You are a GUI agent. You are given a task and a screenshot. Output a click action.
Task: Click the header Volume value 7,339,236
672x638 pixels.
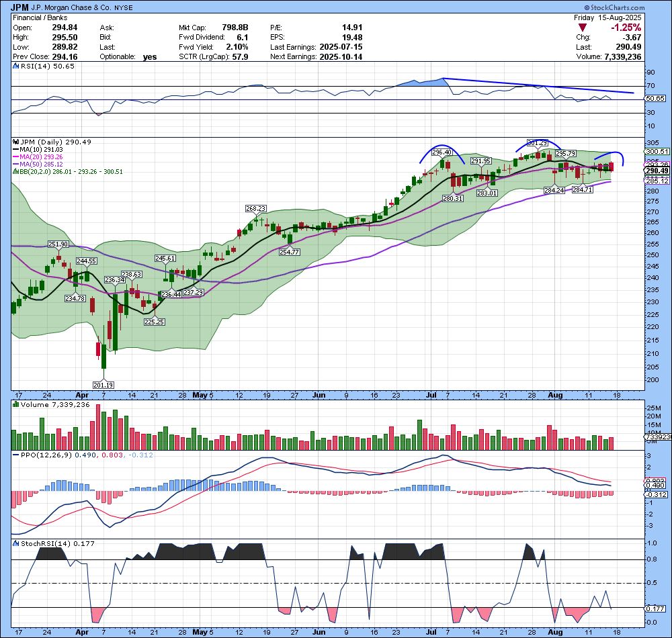623,57
